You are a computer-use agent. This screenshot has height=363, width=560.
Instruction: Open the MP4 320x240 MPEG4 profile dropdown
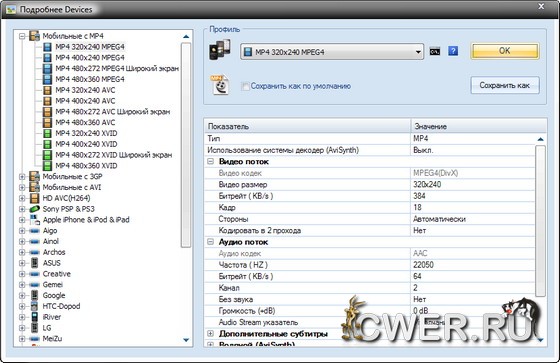418,52
